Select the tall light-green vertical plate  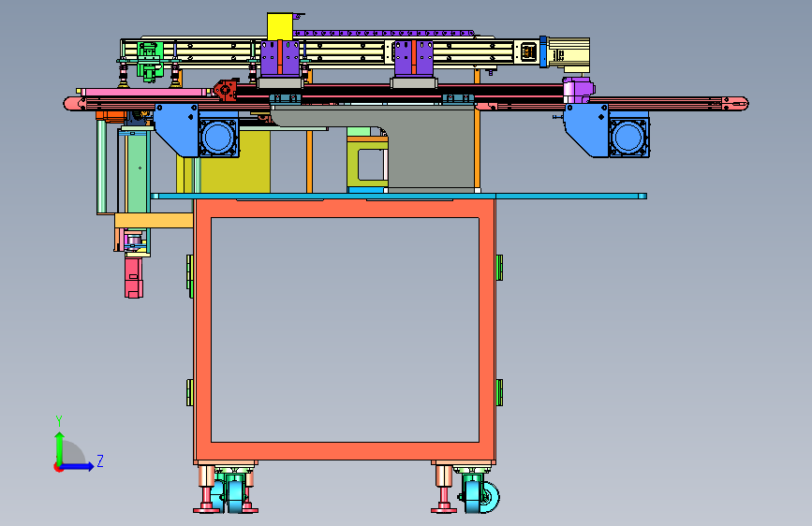coord(138,171)
